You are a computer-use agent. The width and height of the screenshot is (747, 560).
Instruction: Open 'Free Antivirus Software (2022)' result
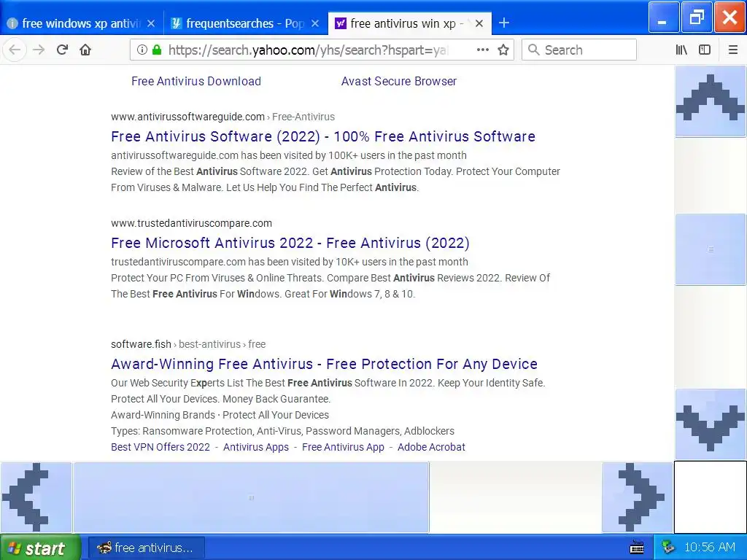tap(323, 136)
